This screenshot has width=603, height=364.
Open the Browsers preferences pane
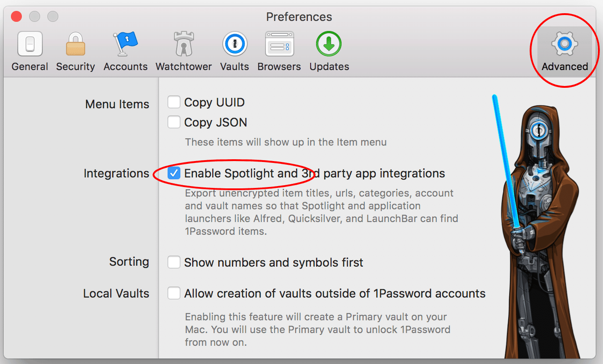(279, 51)
